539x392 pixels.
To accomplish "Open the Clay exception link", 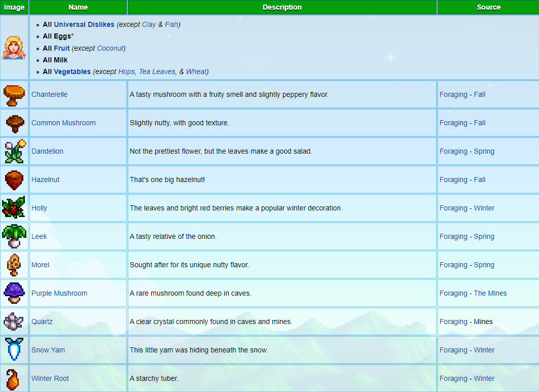I will pos(149,24).
